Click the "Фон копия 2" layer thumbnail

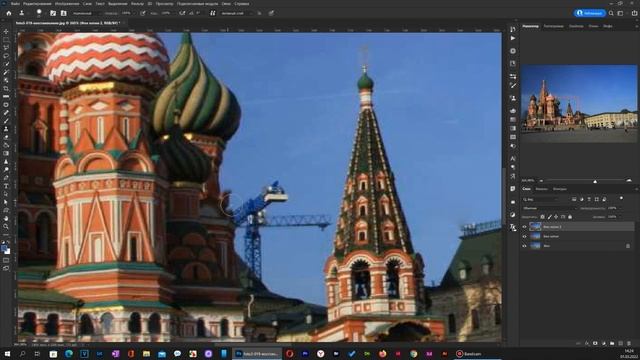click(x=535, y=227)
